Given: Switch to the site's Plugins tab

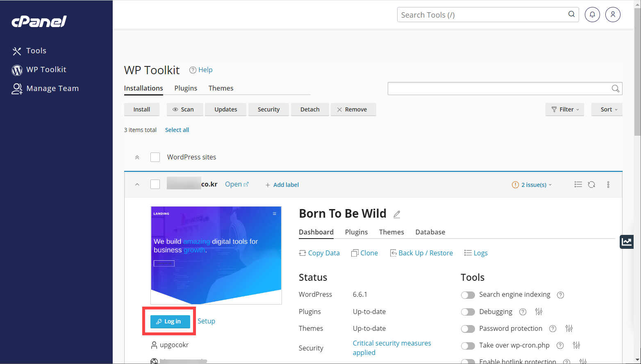Looking at the screenshot, I should point(356,232).
